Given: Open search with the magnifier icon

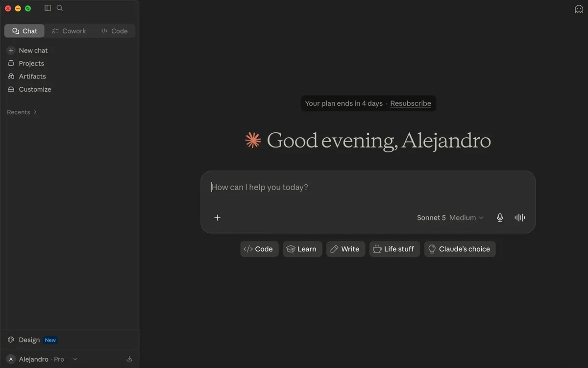Looking at the screenshot, I should pos(60,8).
